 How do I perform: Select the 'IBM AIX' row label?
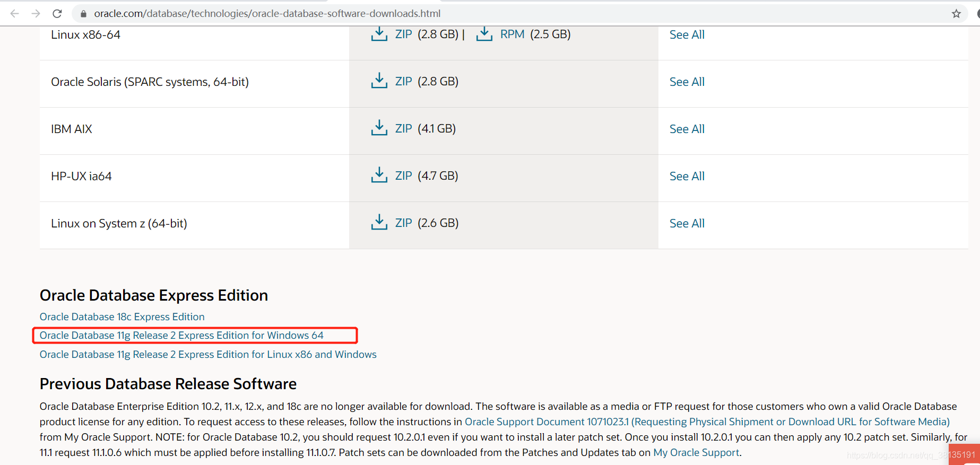pyautogui.click(x=72, y=129)
